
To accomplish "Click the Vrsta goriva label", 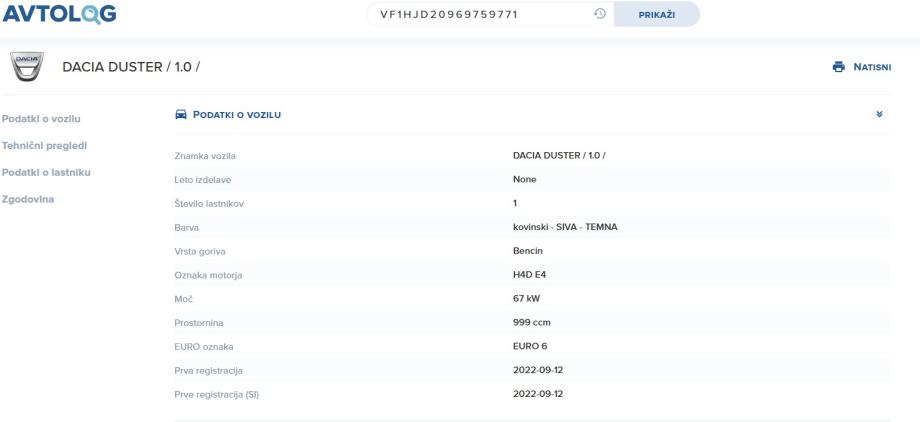I will tap(199, 251).
